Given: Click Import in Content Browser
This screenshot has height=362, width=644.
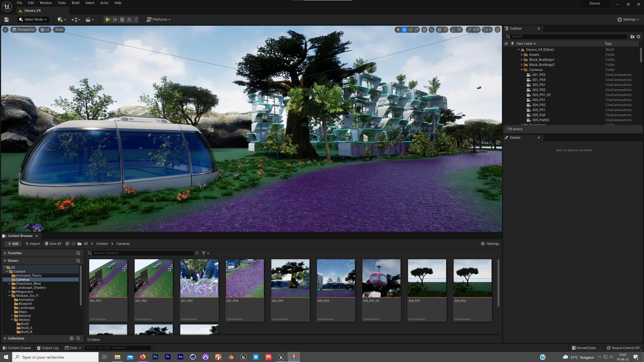Looking at the screenshot, I should (x=33, y=244).
